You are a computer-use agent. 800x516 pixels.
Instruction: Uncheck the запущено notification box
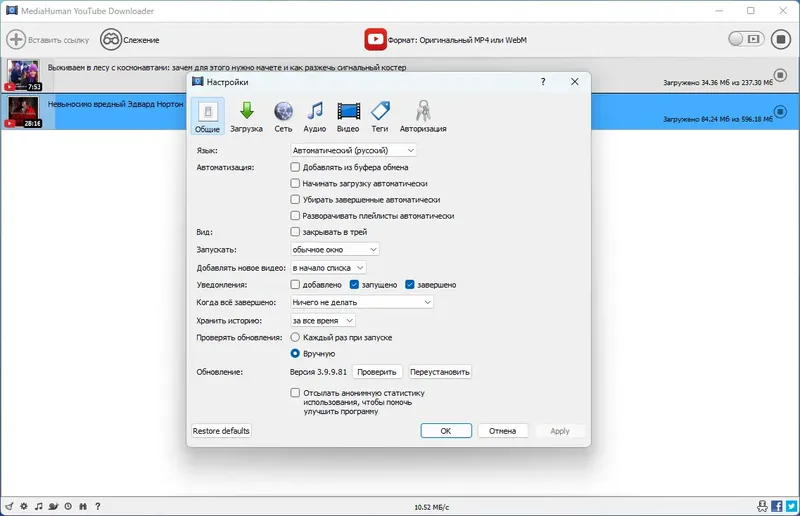coord(354,284)
